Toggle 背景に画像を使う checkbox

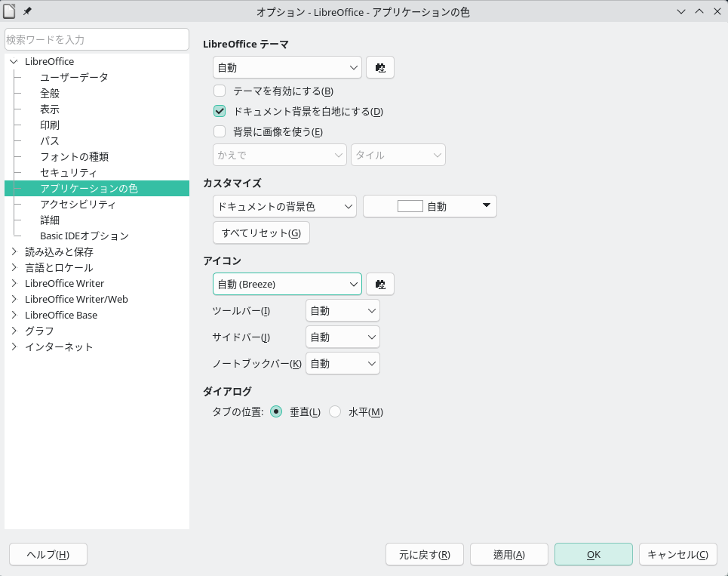click(x=220, y=132)
